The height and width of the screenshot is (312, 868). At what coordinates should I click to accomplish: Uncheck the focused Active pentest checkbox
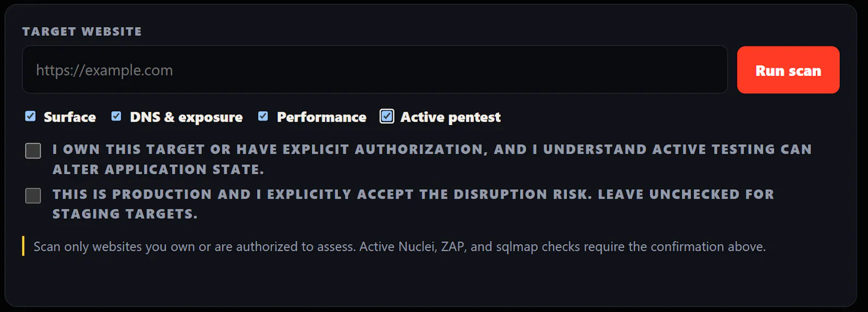(x=387, y=116)
